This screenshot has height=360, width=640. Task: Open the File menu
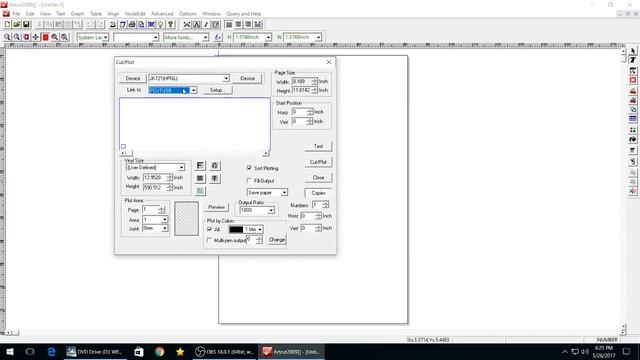tap(16, 14)
